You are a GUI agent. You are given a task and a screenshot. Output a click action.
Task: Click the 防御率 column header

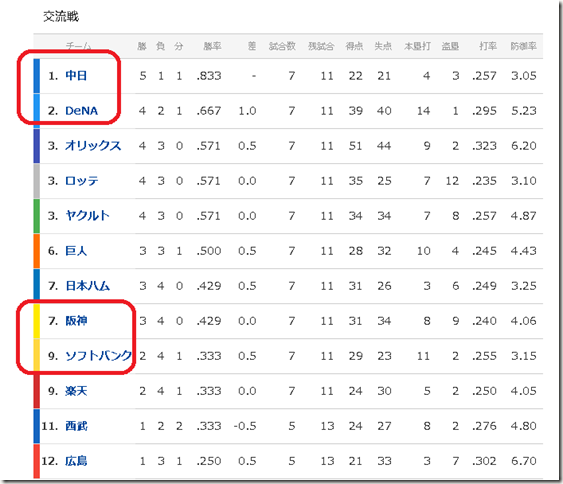coord(524,46)
